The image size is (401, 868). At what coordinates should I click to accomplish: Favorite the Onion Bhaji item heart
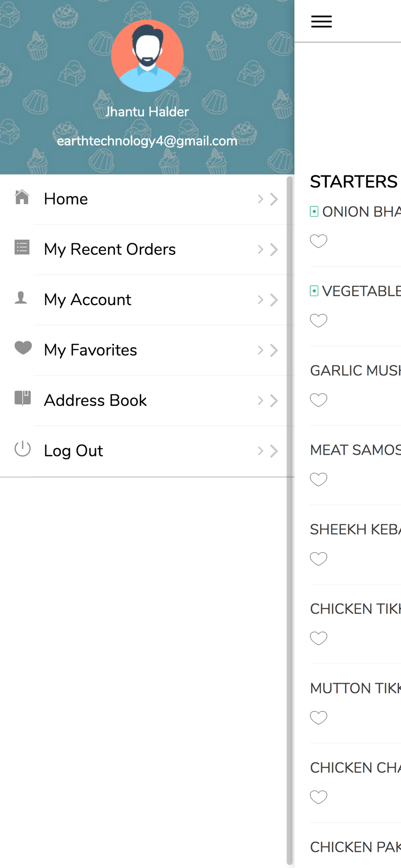319,241
